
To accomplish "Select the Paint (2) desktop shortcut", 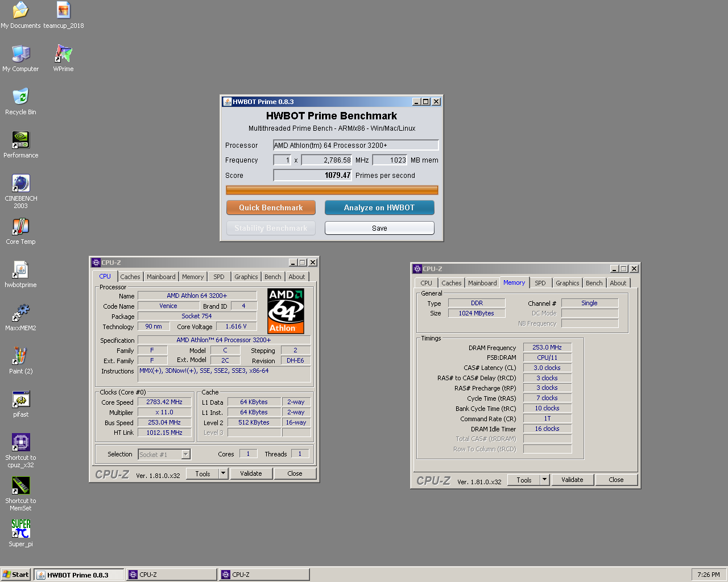I will tap(20, 361).
